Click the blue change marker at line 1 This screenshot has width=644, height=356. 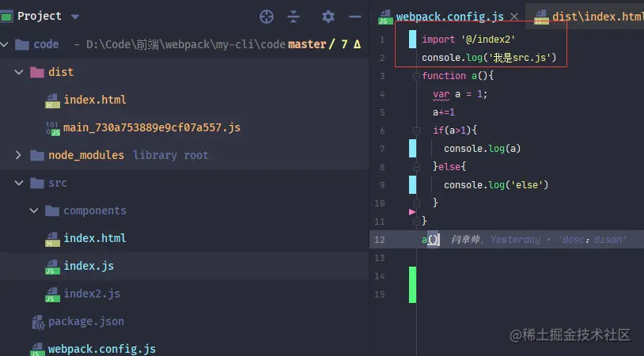pyautogui.click(x=412, y=40)
